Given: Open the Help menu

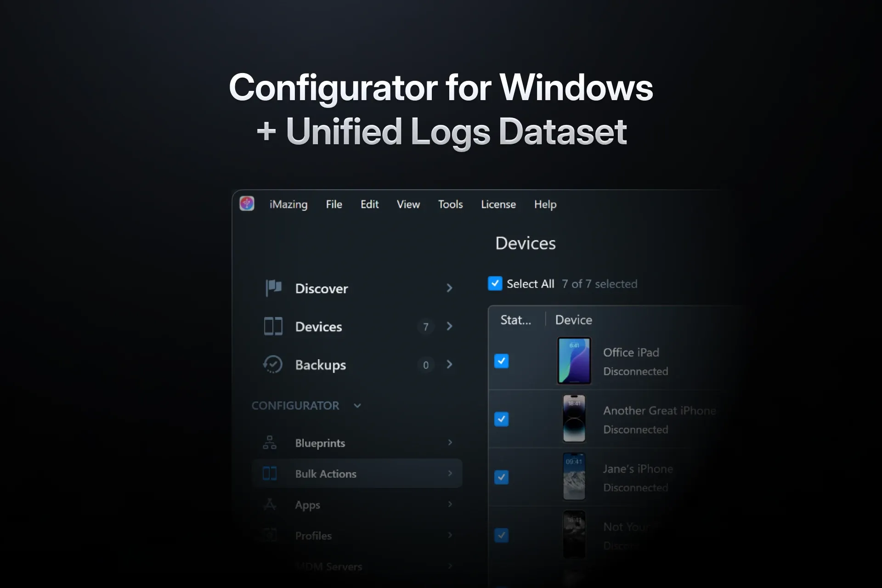Looking at the screenshot, I should click(x=545, y=204).
